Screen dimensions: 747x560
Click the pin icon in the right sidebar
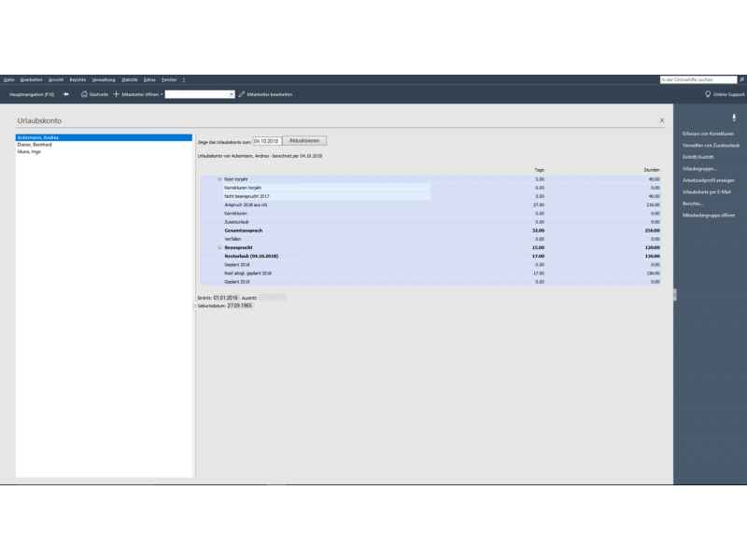[733, 117]
